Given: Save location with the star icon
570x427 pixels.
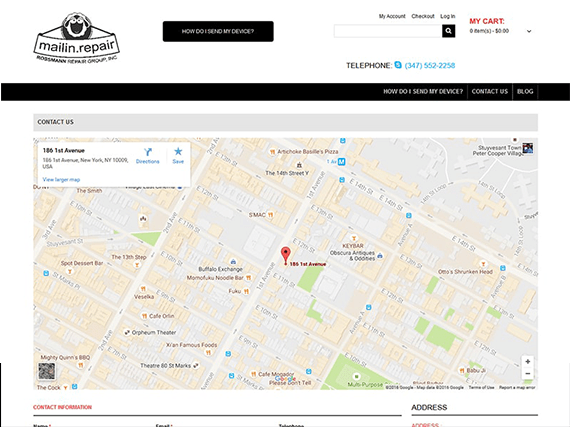Looking at the screenshot, I should click(178, 156).
